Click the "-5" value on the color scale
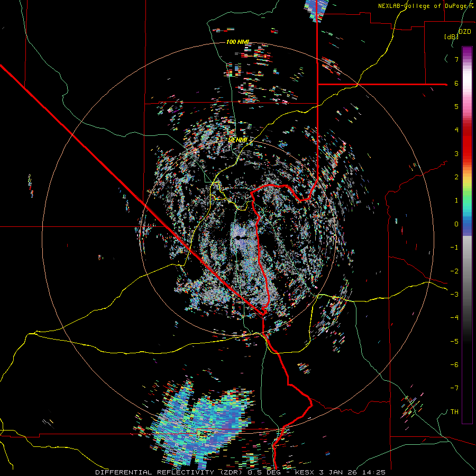476x476 pixels. (x=454, y=341)
